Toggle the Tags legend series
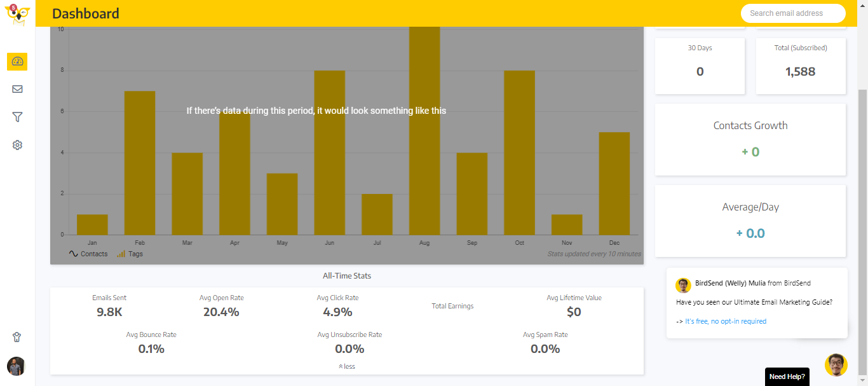Screen dimensions: 868x386 (130, 254)
